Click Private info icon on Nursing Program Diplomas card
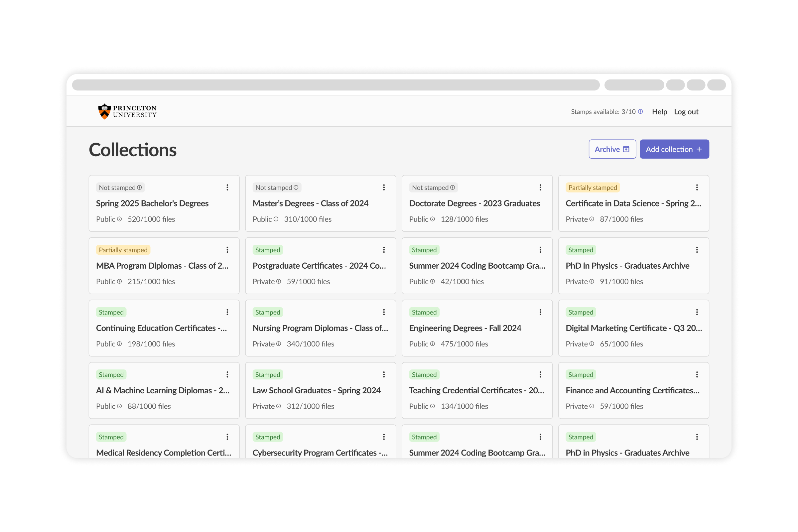 279,344
